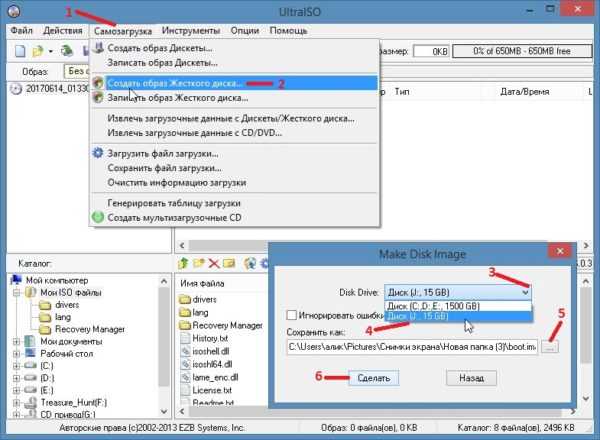
Task: Click the History.txt file icon
Action: [x=186, y=338]
